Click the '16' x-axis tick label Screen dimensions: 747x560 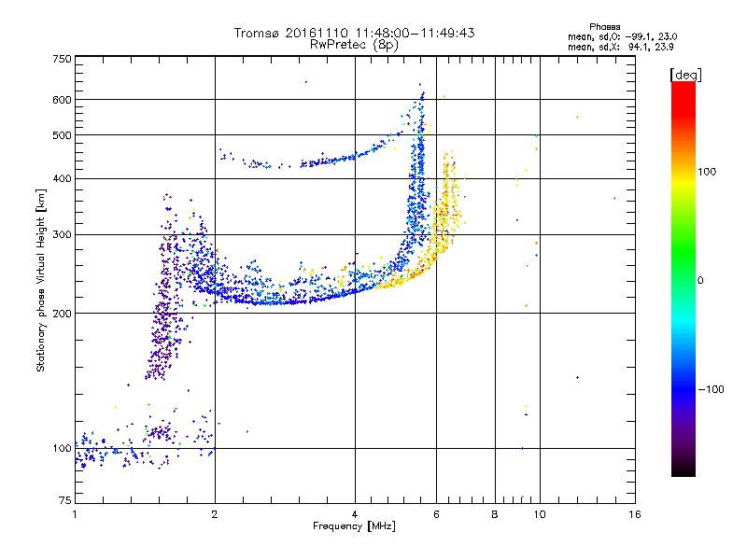pyautogui.click(x=635, y=514)
